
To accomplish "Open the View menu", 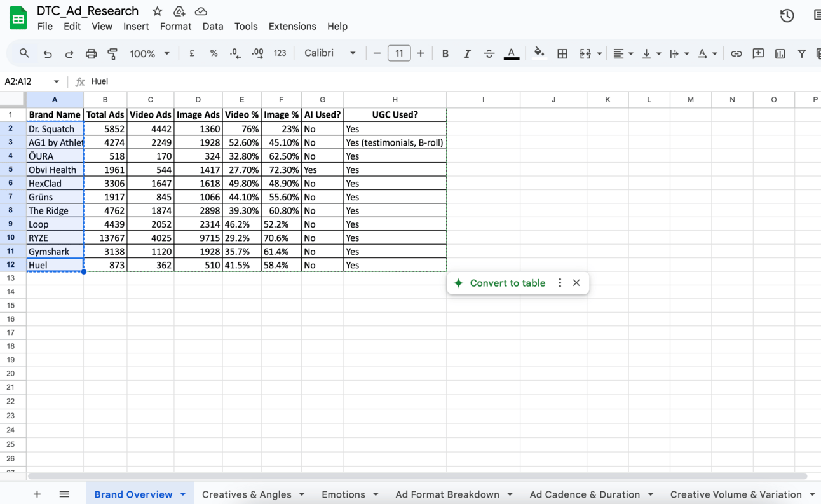I will pyautogui.click(x=102, y=26).
